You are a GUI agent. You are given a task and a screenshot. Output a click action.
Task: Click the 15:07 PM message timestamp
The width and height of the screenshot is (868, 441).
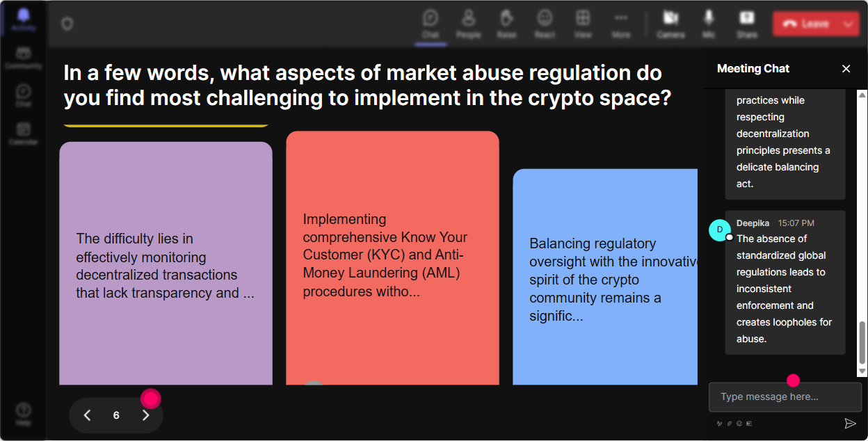796,223
